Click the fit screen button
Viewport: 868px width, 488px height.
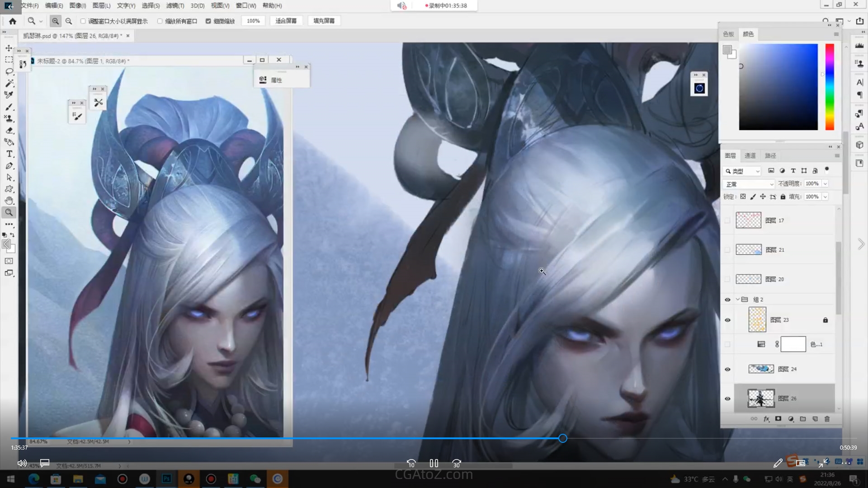point(286,21)
